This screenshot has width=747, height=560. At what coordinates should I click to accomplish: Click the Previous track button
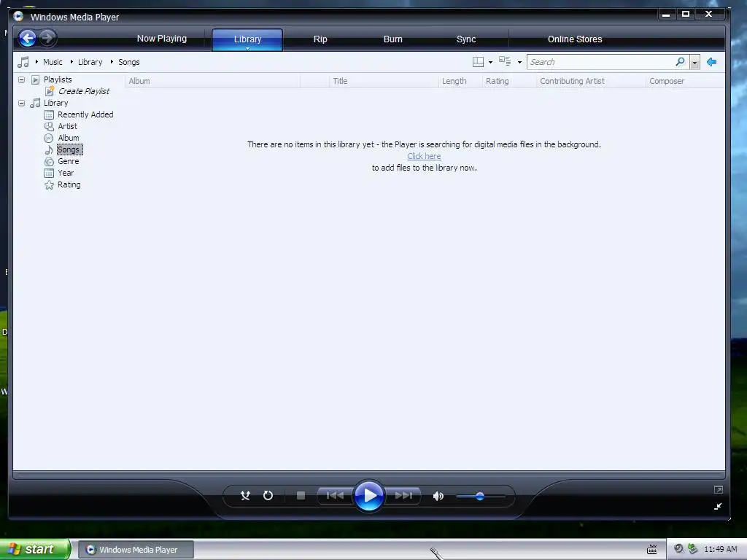(x=335, y=496)
